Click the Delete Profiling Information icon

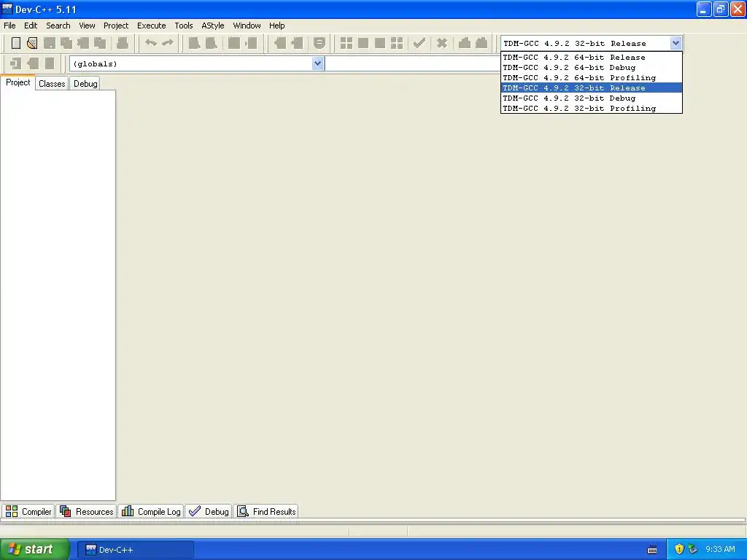tap(481, 43)
